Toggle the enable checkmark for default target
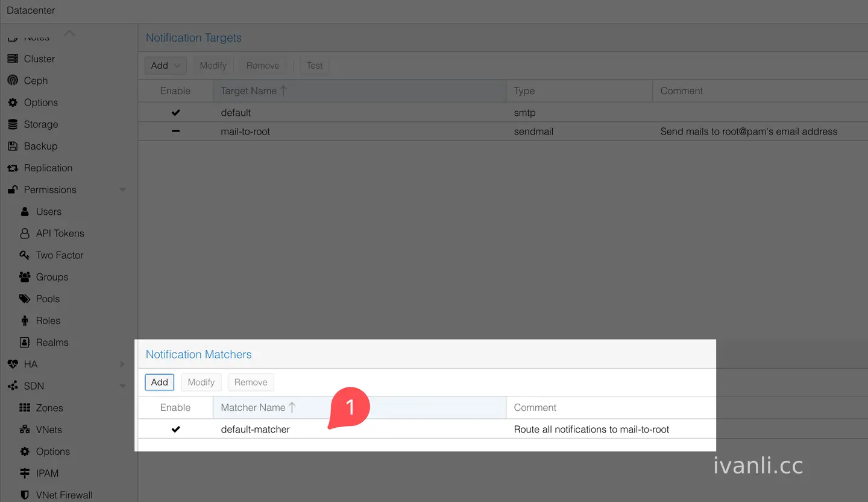Image resolution: width=868 pixels, height=502 pixels. 176,113
